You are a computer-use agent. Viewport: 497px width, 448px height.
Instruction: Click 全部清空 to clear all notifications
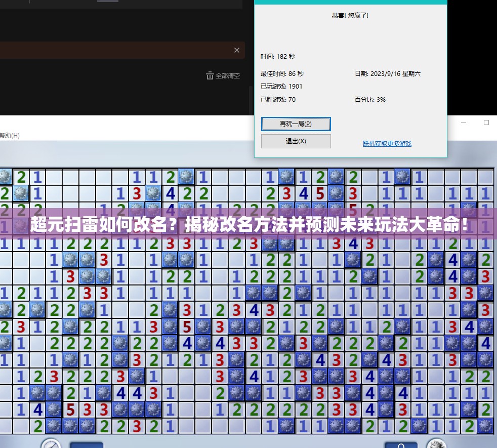coord(227,75)
